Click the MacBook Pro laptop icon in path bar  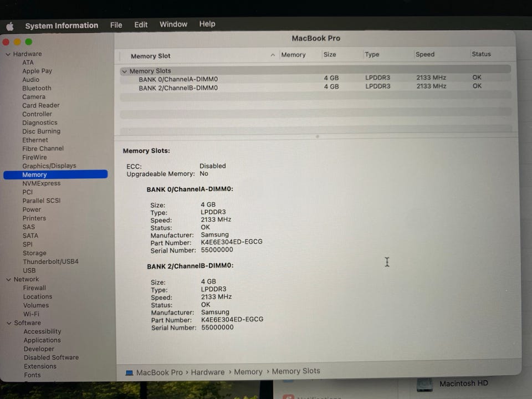[x=129, y=373]
